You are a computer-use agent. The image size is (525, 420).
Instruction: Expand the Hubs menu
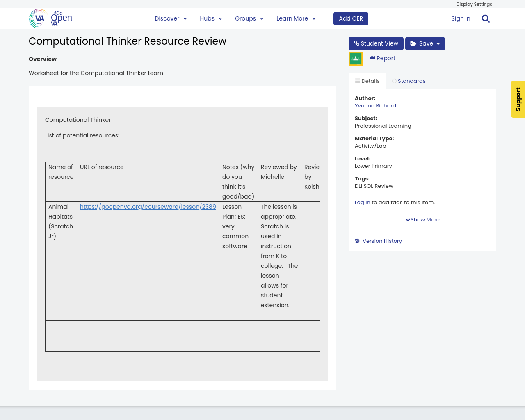[211, 18]
